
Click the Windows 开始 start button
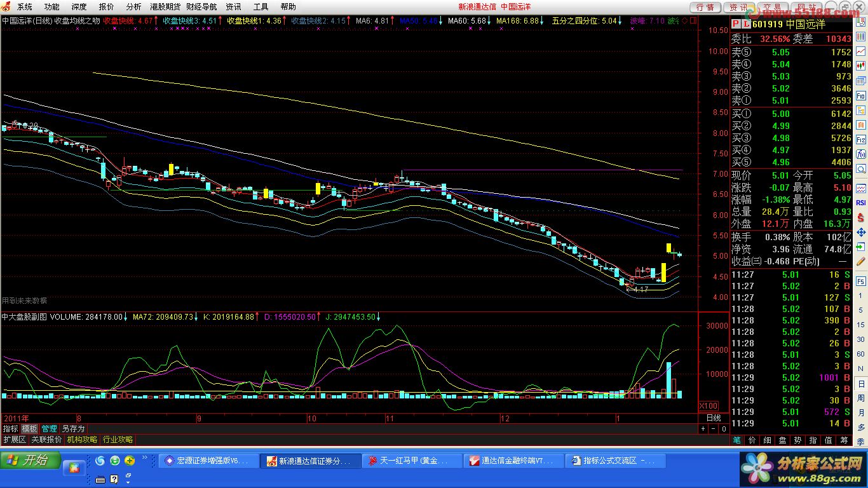click(x=30, y=460)
